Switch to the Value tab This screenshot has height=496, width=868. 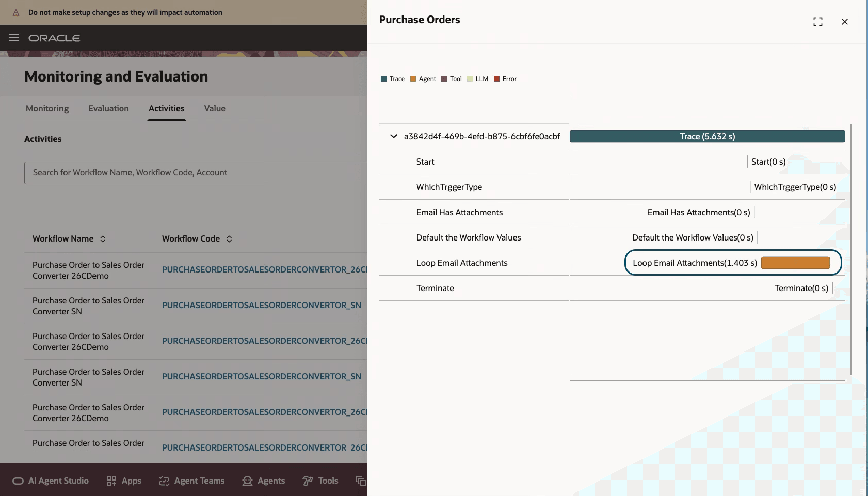click(215, 108)
